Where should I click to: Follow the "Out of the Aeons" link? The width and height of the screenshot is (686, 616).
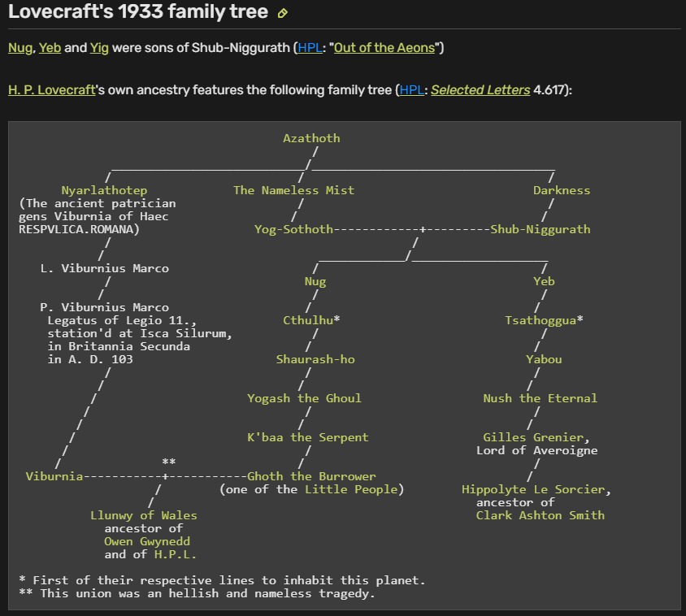(385, 48)
